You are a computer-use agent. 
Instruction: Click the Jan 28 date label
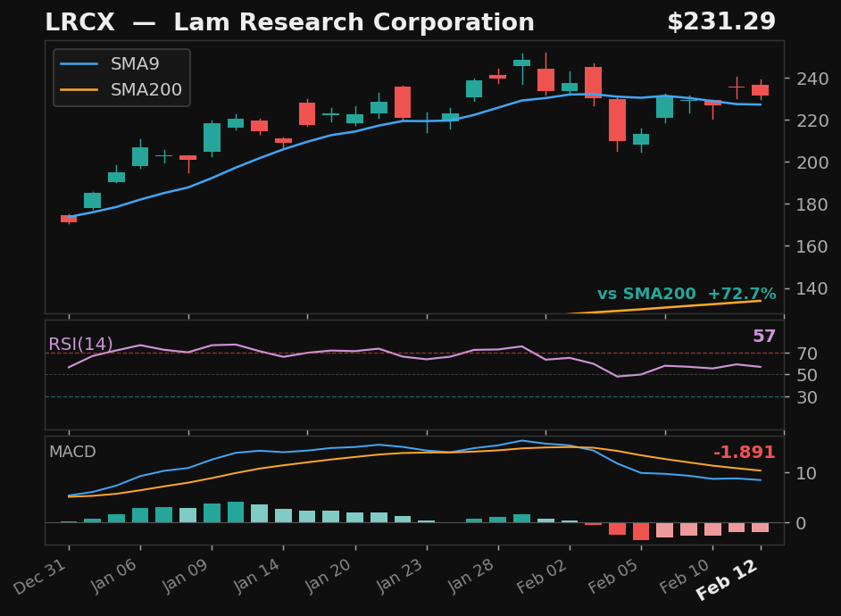(x=470, y=576)
